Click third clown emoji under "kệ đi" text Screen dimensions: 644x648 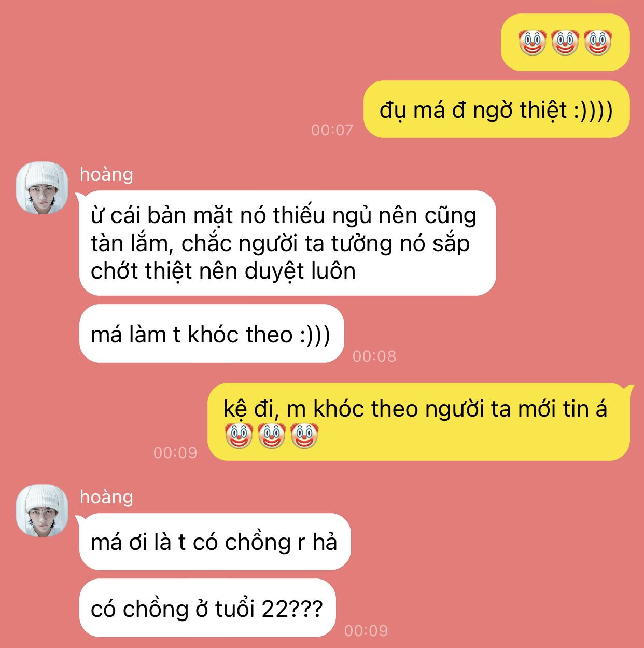click(304, 435)
